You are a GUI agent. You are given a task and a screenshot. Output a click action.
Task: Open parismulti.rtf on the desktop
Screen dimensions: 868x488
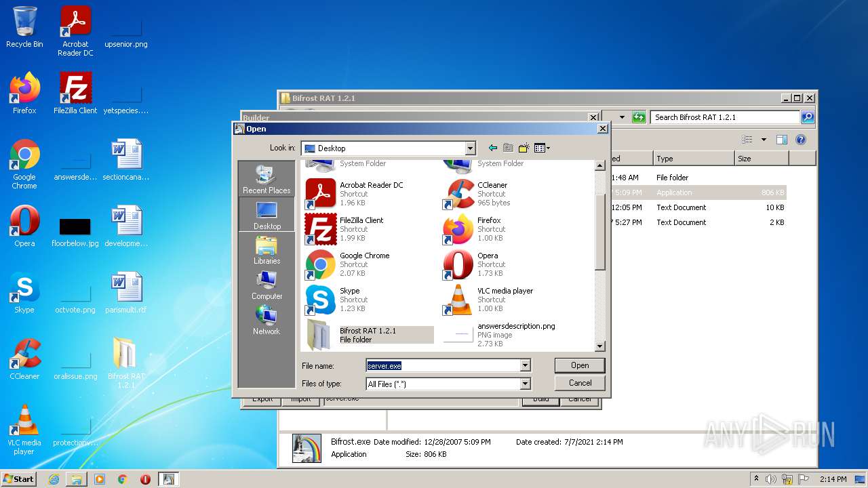pos(126,293)
